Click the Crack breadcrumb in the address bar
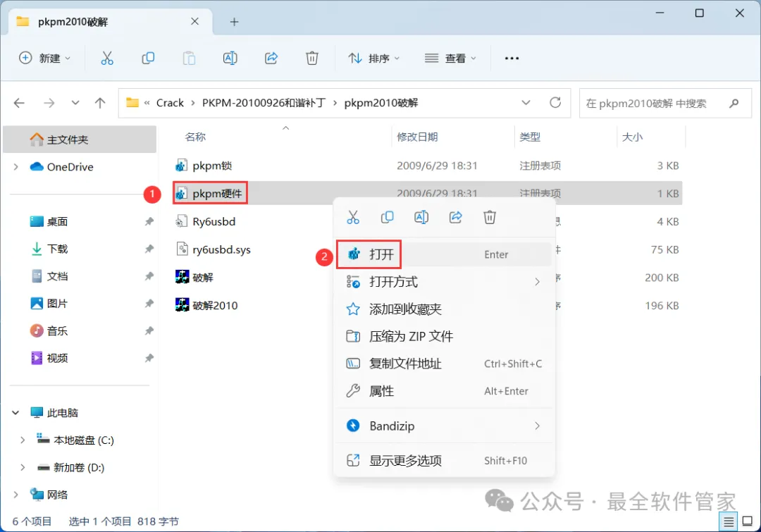Screen dimensions: 761x532 click(x=170, y=103)
